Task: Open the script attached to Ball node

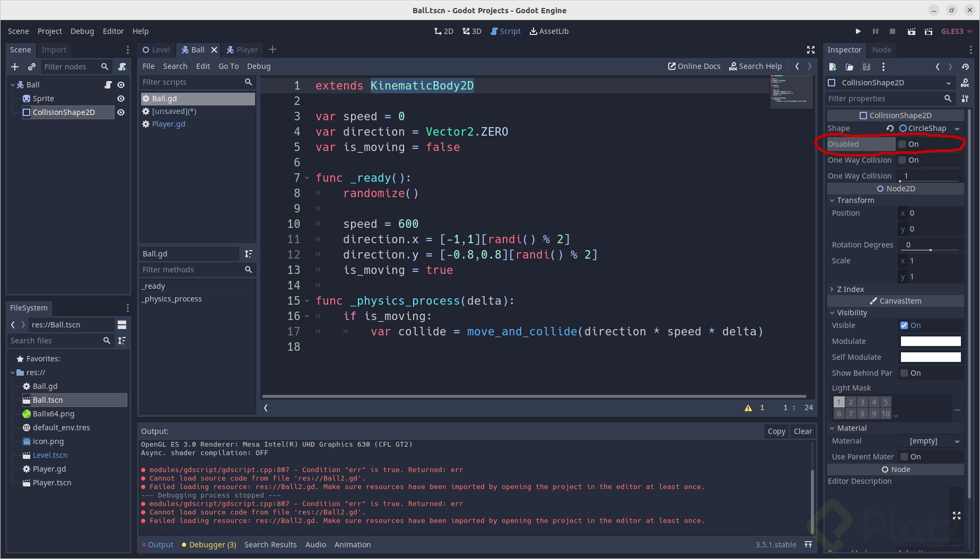Action: [108, 84]
